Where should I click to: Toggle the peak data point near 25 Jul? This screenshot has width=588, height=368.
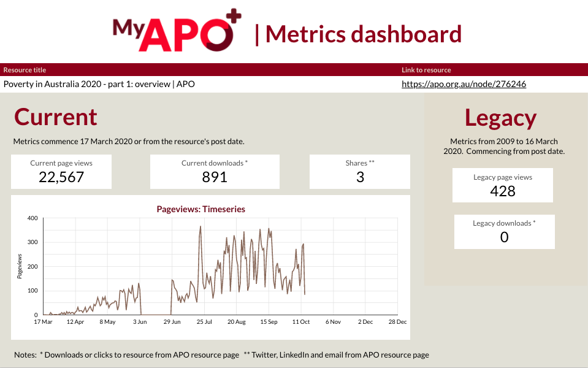pyautogui.click(x=200, y=226)
